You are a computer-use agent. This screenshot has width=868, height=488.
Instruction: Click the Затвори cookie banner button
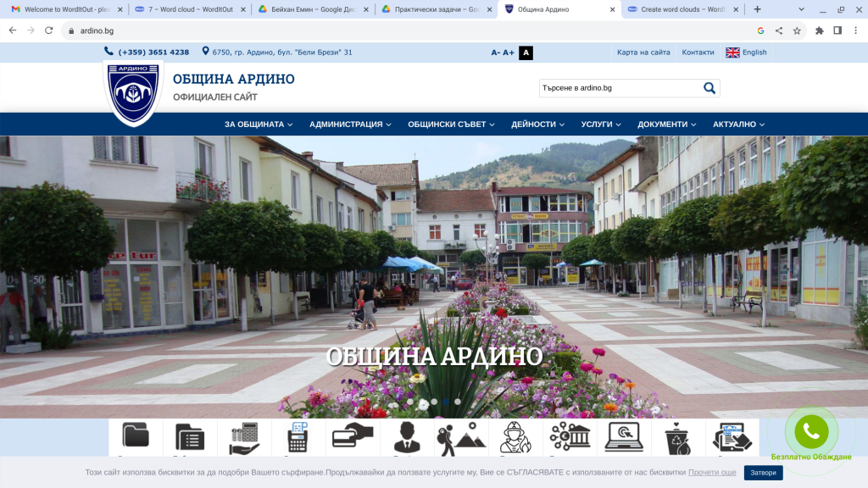[x=763, y=473]
